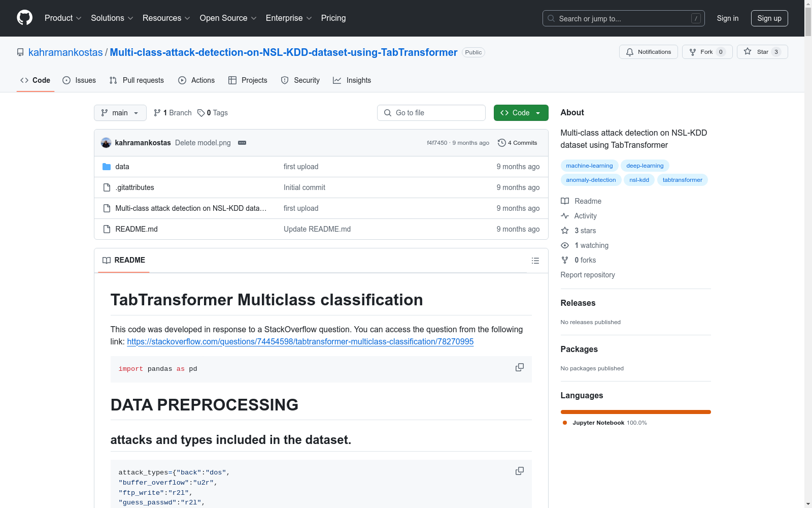Click the Readme book link in About

pyautogui.click(x=581, y=201)
